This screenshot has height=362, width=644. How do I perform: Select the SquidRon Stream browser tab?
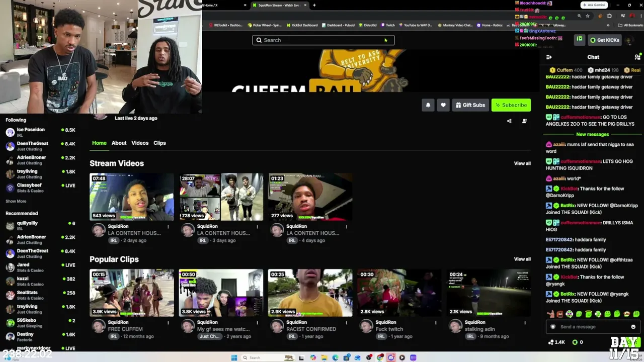279,5
